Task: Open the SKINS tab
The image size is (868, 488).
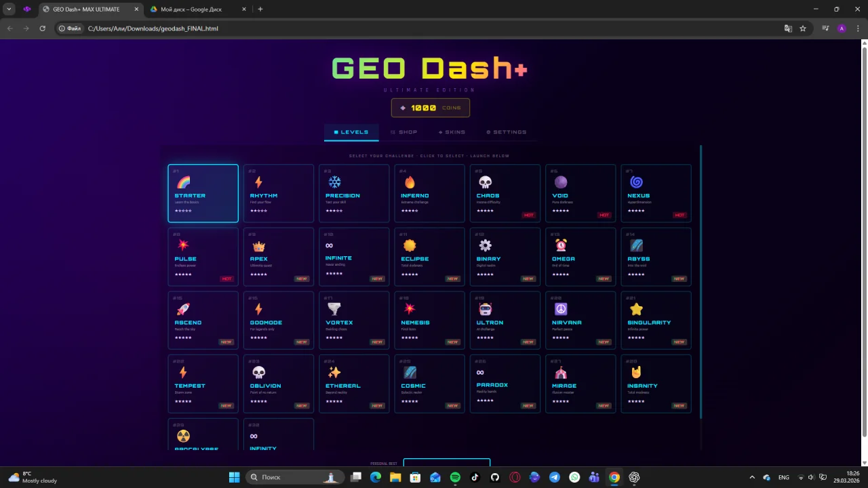Action: pos(452,132)
